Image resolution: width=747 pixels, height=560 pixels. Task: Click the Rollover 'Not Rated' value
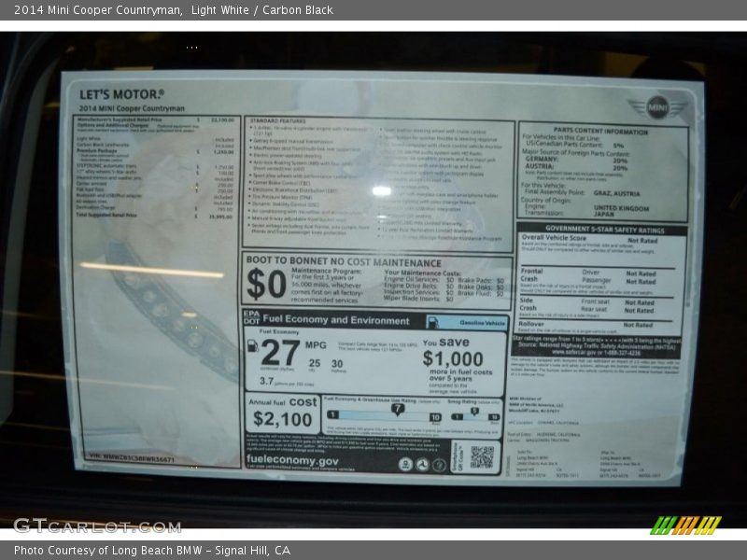638,325
